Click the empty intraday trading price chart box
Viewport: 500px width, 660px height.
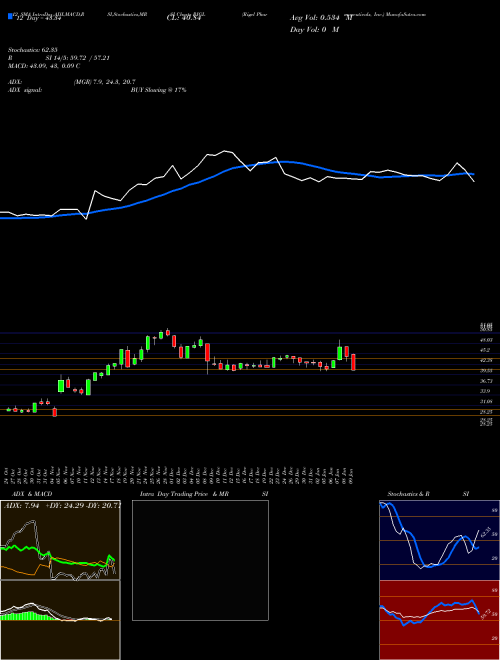pos(200,560)
